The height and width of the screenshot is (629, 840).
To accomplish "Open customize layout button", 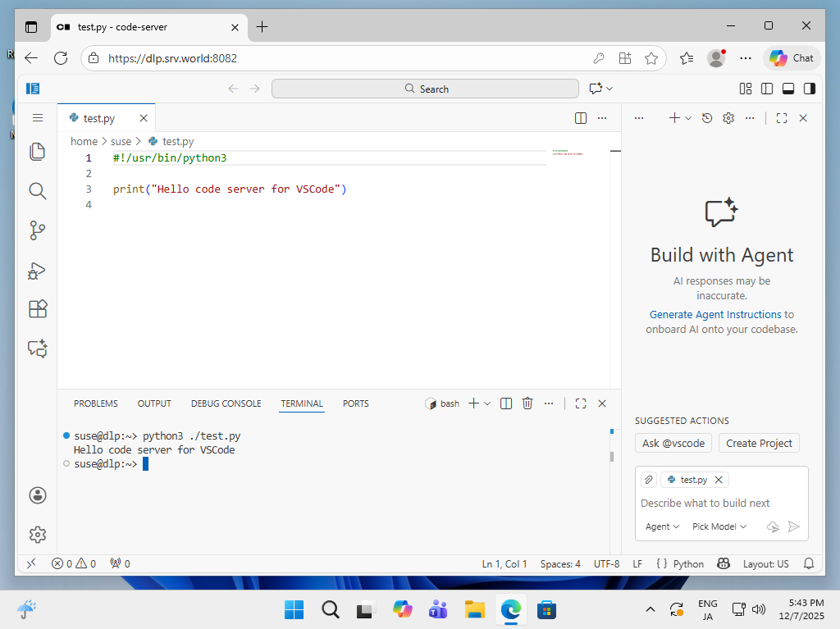I will (746, 89).
